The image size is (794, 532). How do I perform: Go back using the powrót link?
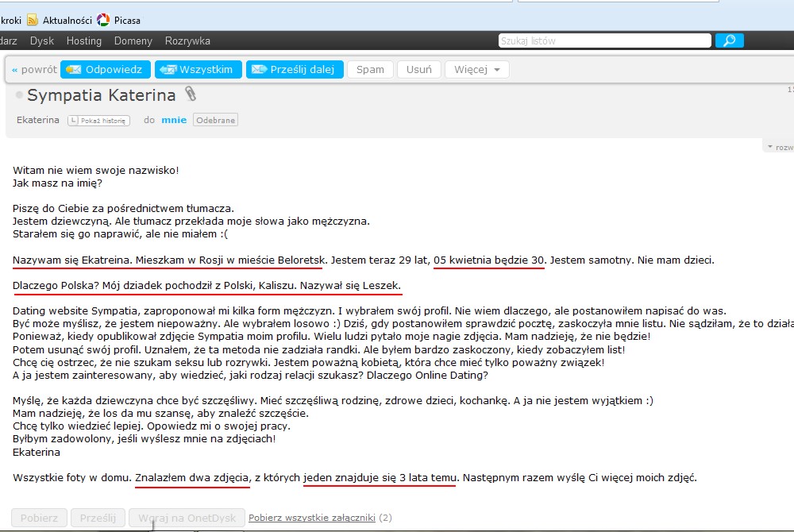(34, 70)
